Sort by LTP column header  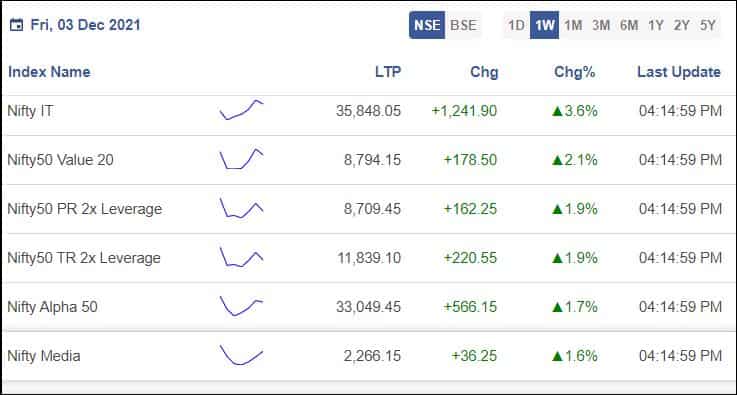[388, 72]
